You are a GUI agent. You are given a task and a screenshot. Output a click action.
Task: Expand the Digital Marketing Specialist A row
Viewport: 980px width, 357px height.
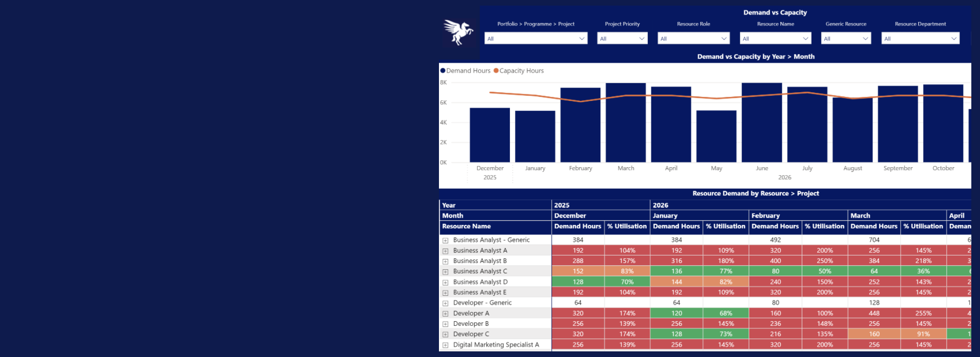tap(445, 345)
